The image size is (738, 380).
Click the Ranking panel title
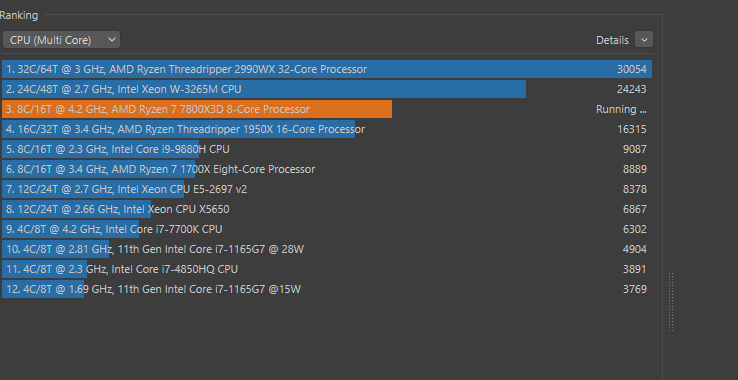(x=19, y=15)
